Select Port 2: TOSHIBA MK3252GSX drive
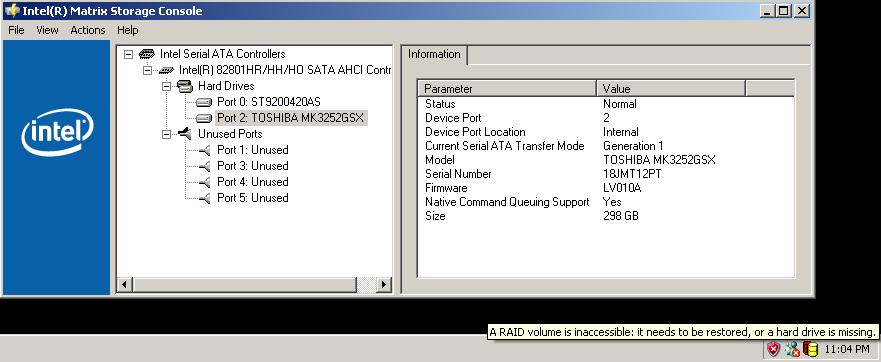 coord(291,118)
